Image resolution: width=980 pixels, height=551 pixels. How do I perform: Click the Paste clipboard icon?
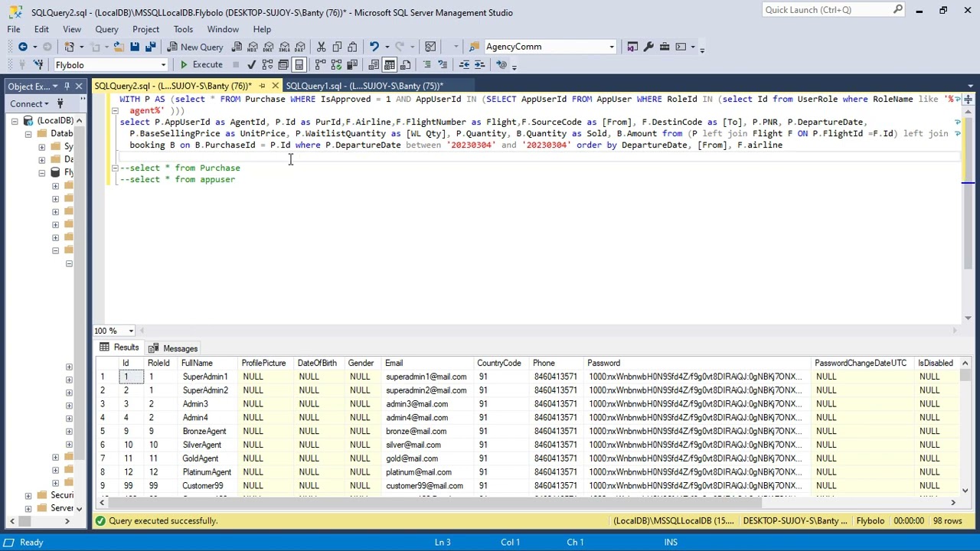coord(352,47)
